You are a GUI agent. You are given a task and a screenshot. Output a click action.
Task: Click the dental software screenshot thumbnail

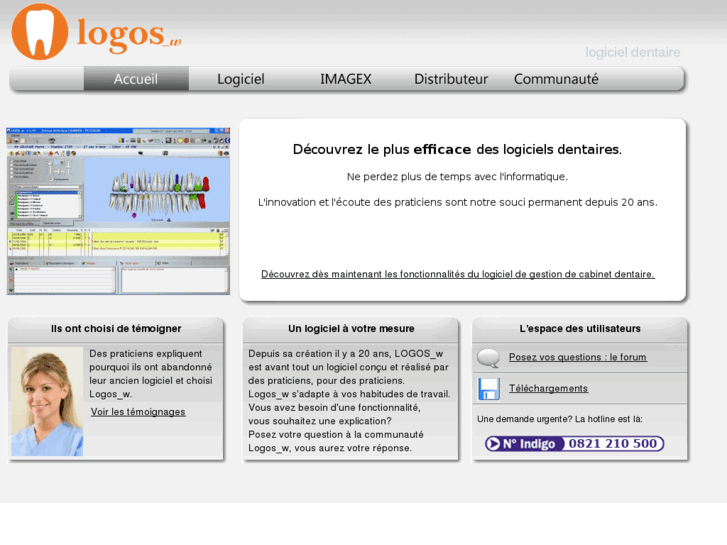tap(118, 211)
